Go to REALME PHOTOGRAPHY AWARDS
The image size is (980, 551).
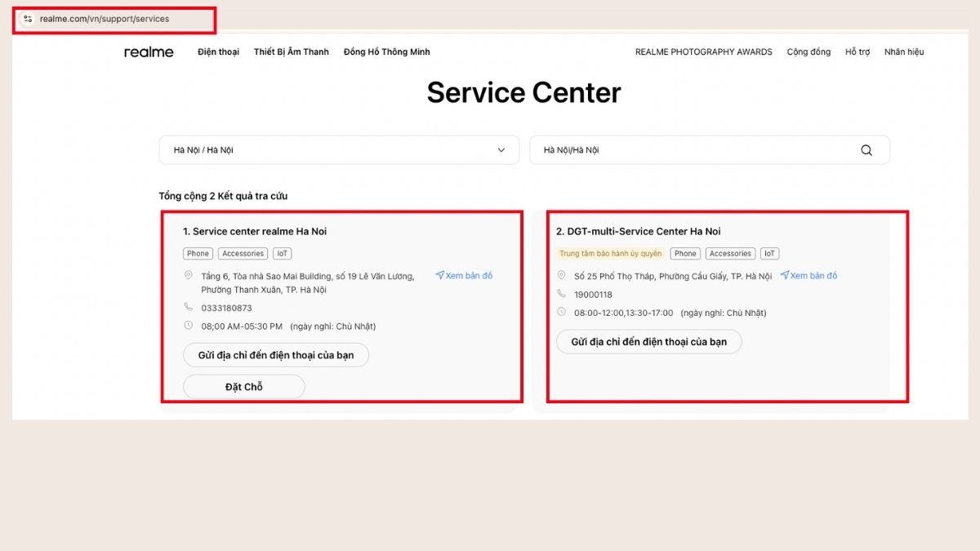tap(704, 52)
